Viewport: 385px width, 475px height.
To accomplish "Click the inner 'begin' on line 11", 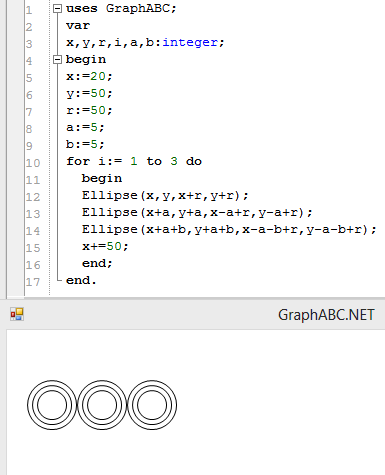I will pos(102,179).
